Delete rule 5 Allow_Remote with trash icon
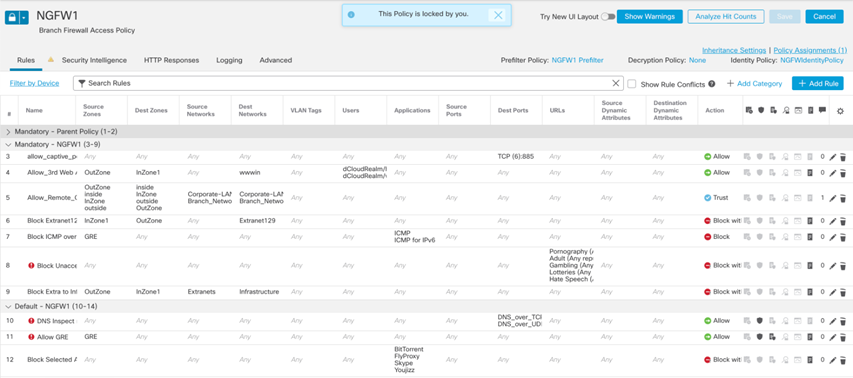853x378 pixels. click(843, 199)
